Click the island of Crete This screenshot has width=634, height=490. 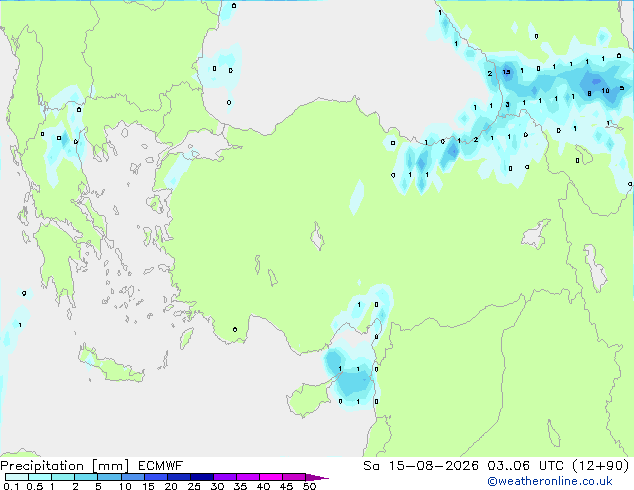[x=110, y=366]
